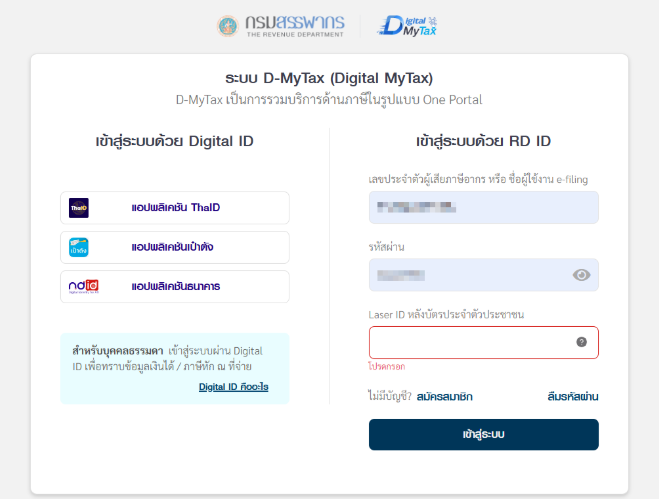The height and width of the screenshot is (501, 659).
Task: Log in with แอปพลิเคชันธนาคาร
Action: (175, 287)
